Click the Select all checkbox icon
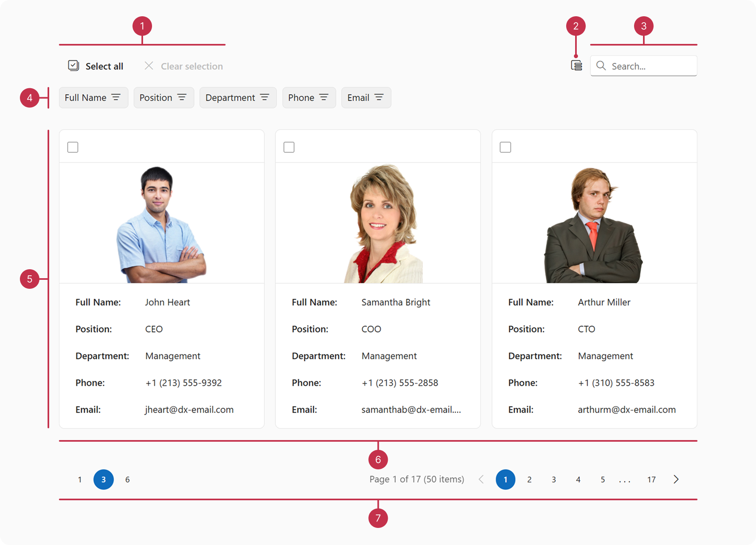The image size is (756, 545). (x=73, y=65)
